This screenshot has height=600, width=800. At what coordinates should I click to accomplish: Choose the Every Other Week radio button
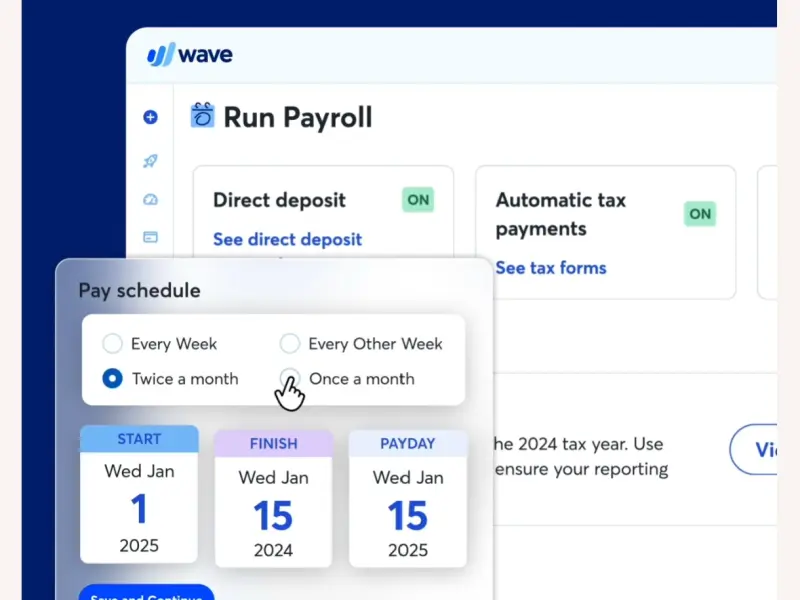pos(290,344)
